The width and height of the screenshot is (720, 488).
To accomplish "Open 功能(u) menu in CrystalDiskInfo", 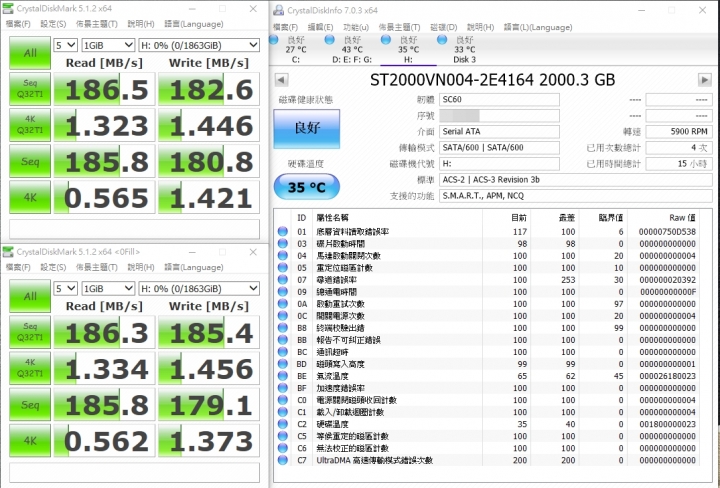I will [x=356, y=27].
